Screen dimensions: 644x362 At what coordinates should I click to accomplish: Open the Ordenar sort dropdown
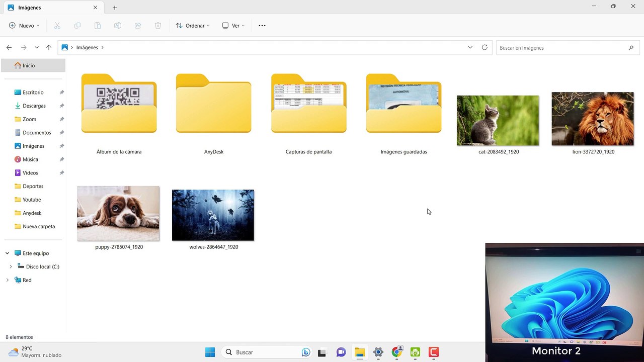(x=193, y=26)
